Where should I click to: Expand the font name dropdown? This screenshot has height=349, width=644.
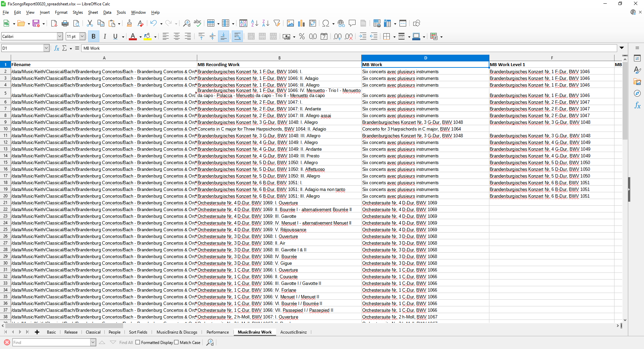(x=60, y=37)
